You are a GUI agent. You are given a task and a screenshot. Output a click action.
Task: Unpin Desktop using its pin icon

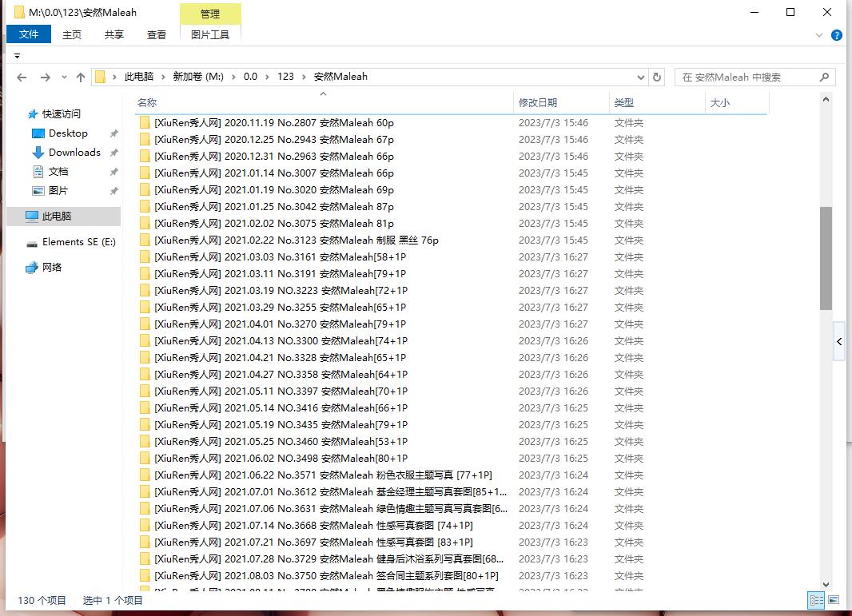(114, 133)
